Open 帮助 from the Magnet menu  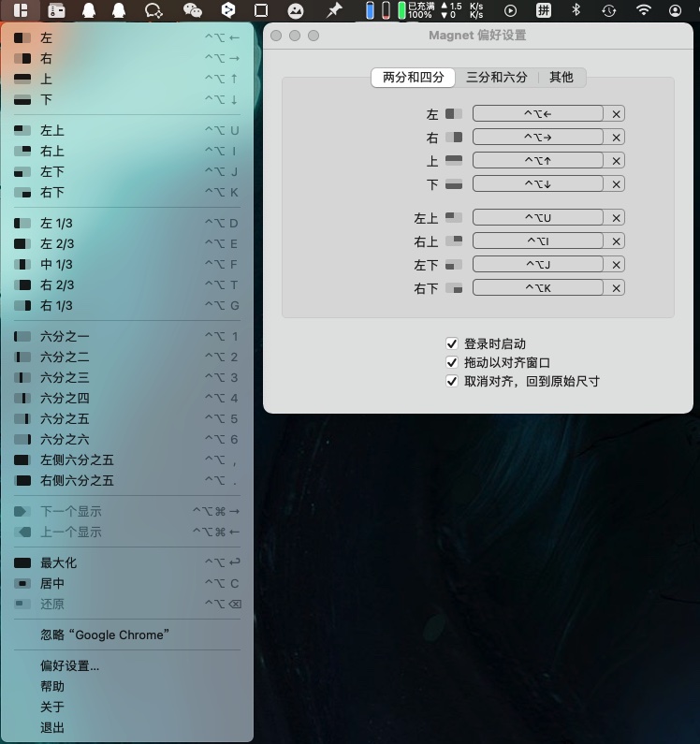(x=126, y=687)
